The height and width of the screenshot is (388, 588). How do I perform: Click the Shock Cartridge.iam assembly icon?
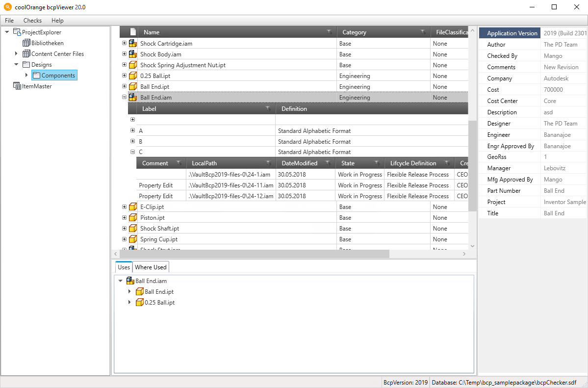click(132, 44)
